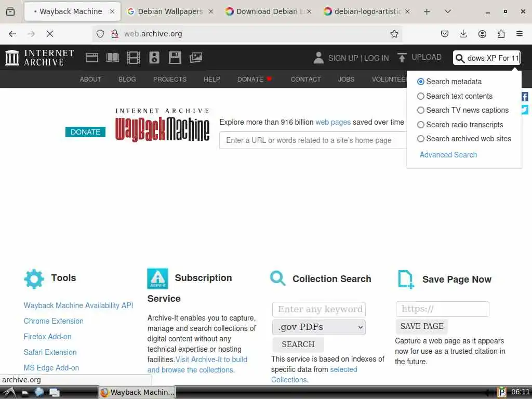This screenshot has height=399, width=532.
Task: Click the user avatar icon near Sign Up
Action: pos(318,58)
